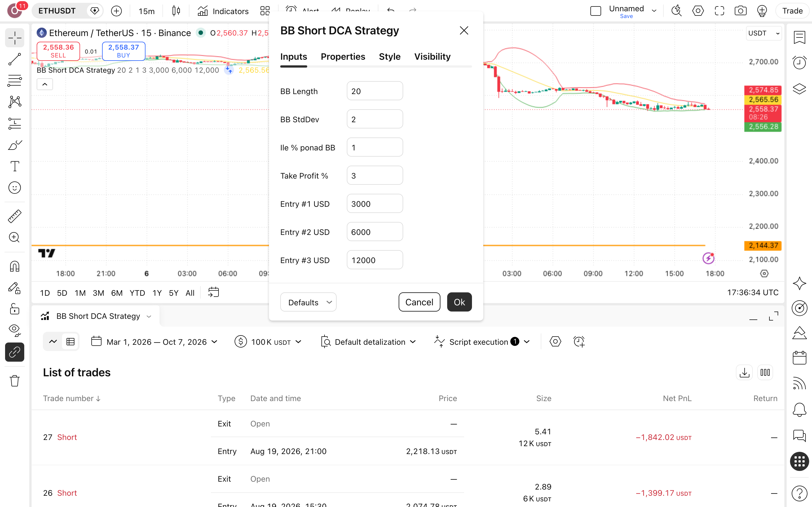Take a chart snapshot with camera icon
Screen dimensions: 812x507
[740, 11]
